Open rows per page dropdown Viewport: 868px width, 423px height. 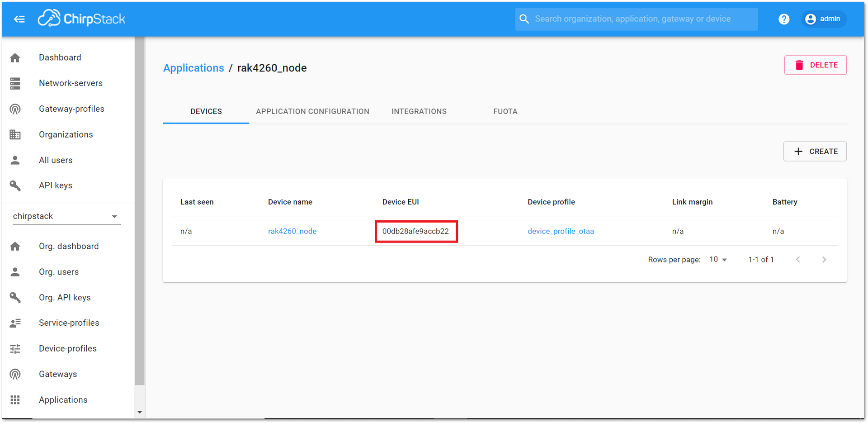pyautogui.click(x=718, y=260)
